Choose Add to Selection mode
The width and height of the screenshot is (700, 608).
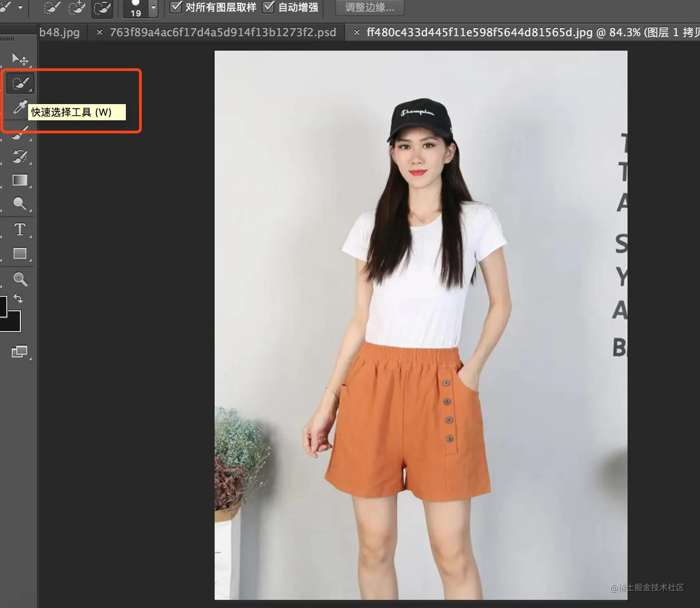(77, 8)
